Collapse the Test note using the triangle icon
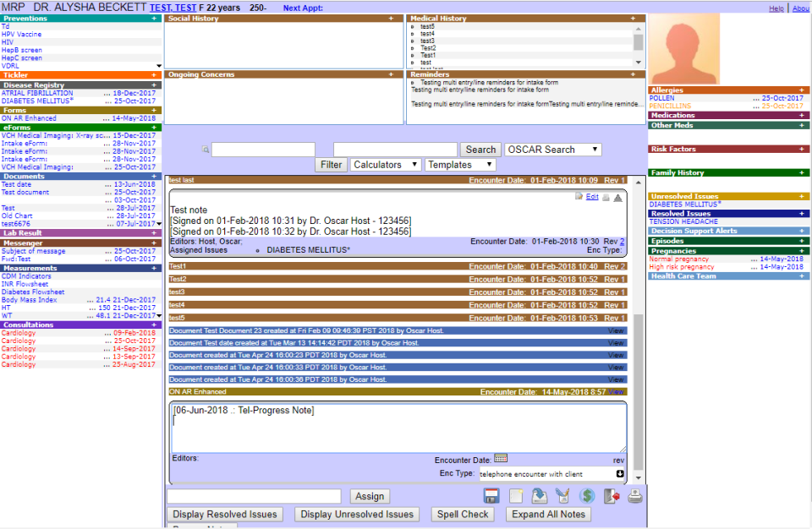 (x=617, y=196)
